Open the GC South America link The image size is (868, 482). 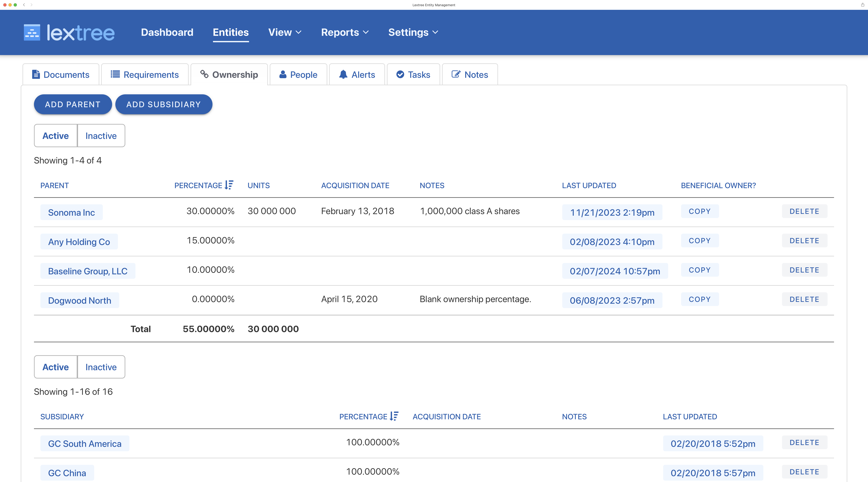(85, 444)
